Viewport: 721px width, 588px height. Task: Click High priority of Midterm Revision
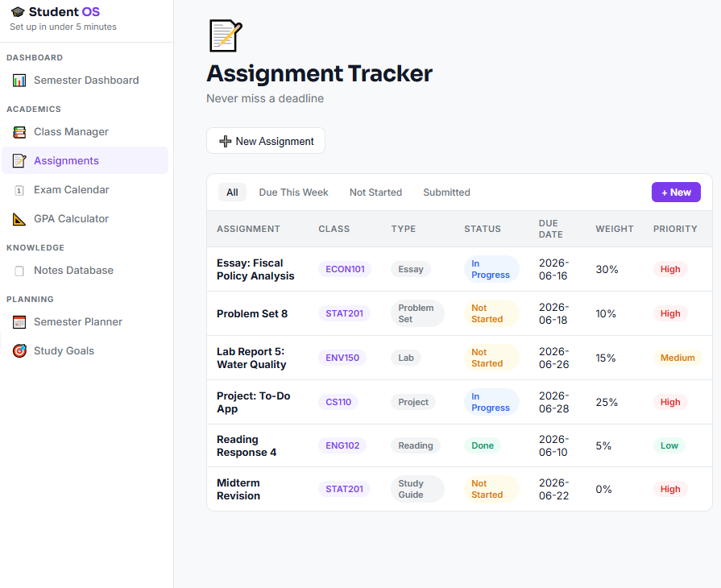pos(670,489)
